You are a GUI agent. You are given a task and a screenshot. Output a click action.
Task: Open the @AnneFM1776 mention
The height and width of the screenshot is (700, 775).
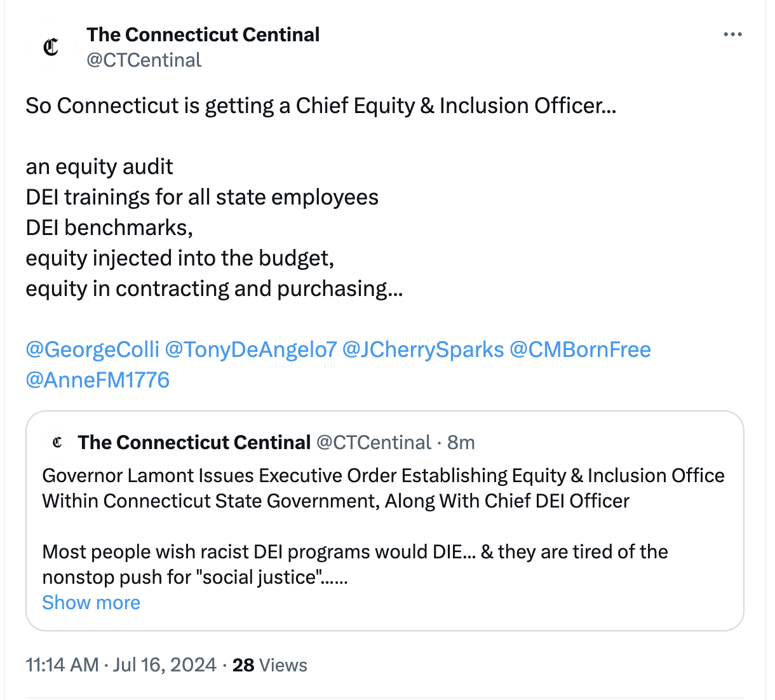[97, 380]
